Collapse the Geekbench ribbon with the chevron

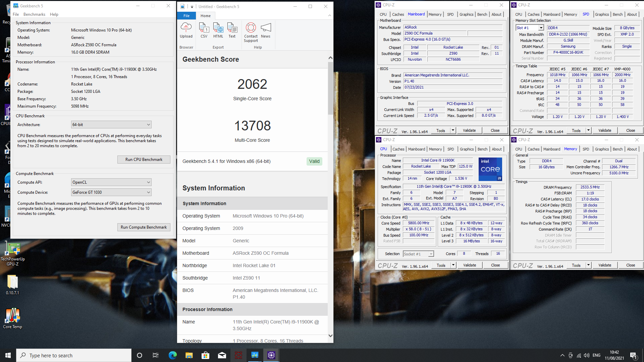(329, 15)
